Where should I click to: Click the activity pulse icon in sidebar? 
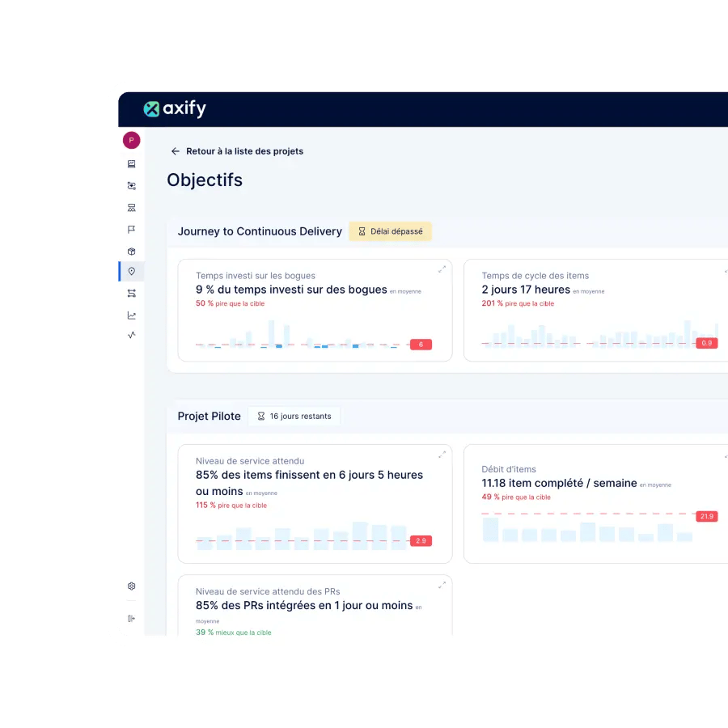tap(131, 335)
